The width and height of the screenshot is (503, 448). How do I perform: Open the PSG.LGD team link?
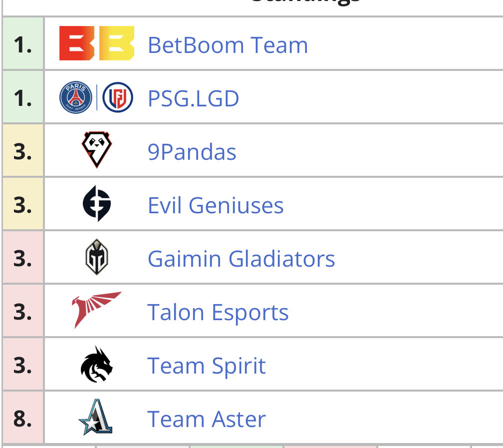click(x=193, y=98)
